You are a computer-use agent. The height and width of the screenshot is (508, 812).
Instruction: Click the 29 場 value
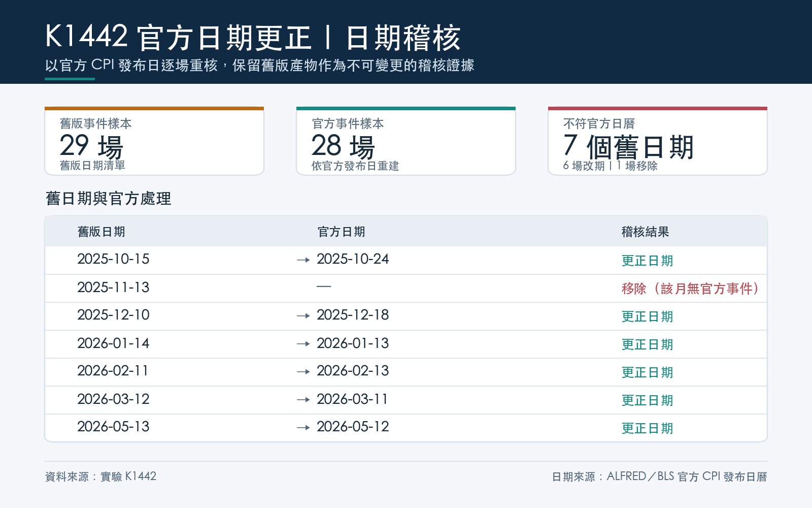click(x=91, y=146)
